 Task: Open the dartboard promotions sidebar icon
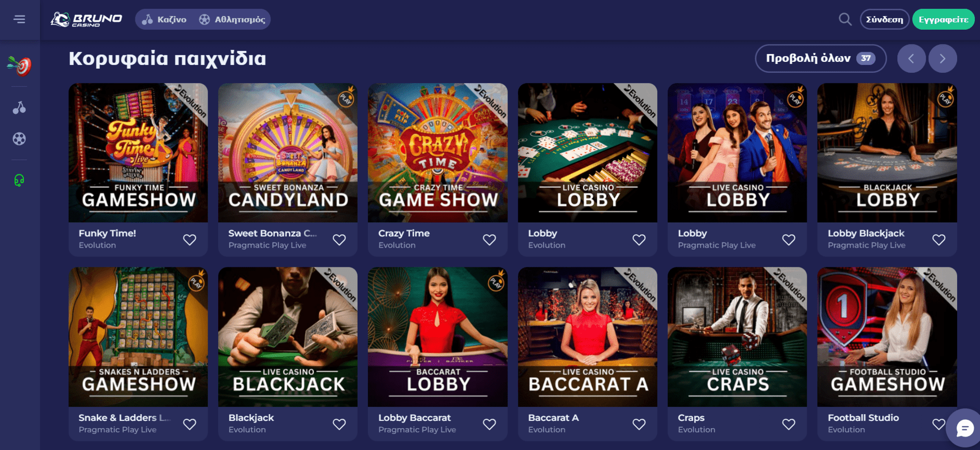pyautogui.click(x=19, y=66)
